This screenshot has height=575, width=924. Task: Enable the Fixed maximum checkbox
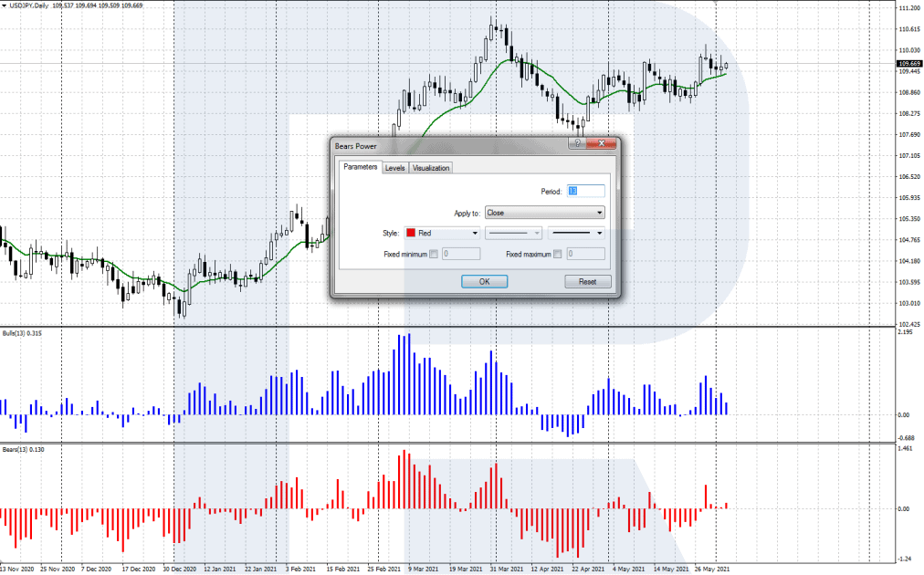click(558, 254)
